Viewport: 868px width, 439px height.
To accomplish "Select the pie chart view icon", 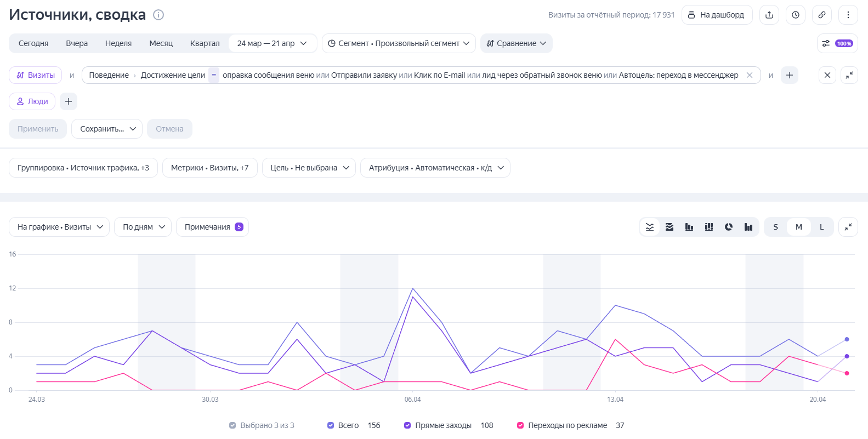I will [x=729, y=227].
